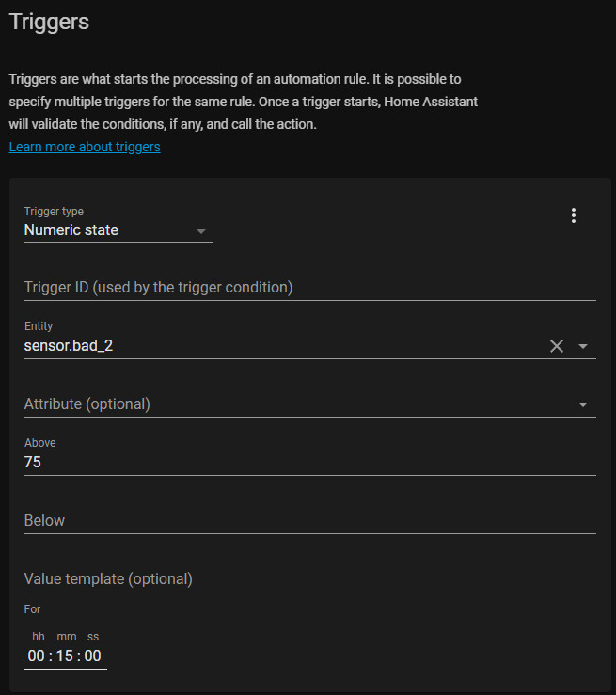Open the Learn more about triggers link
616x695 pixels.
tap(85, 147)
